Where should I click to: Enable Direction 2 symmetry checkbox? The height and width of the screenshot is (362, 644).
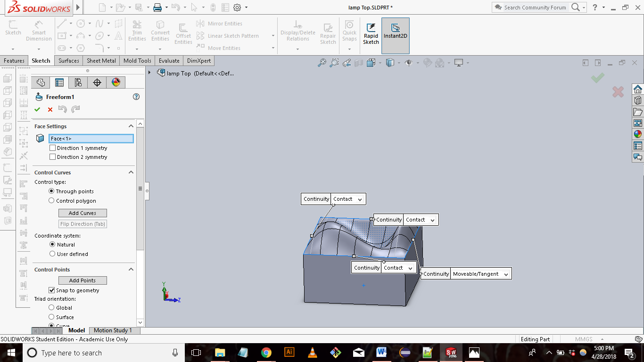tap(53, 157)
